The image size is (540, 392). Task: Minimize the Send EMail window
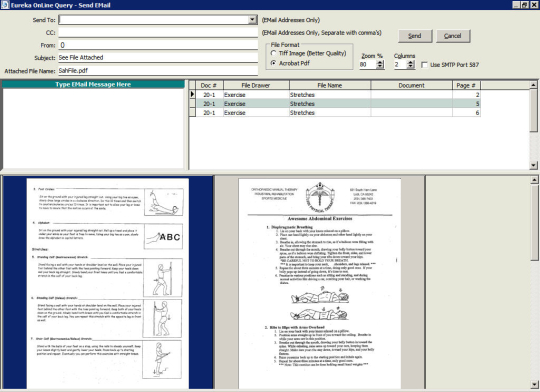tap(516, 5)
